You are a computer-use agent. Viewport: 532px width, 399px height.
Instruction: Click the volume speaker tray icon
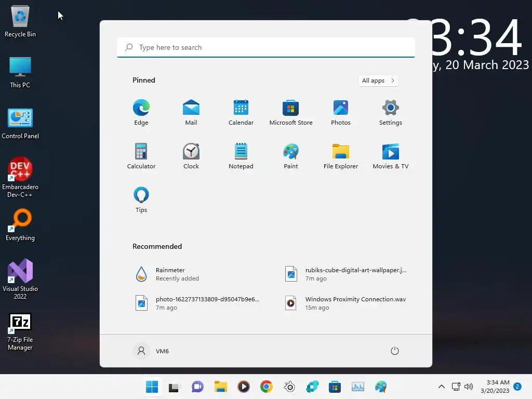coord(469,387)
